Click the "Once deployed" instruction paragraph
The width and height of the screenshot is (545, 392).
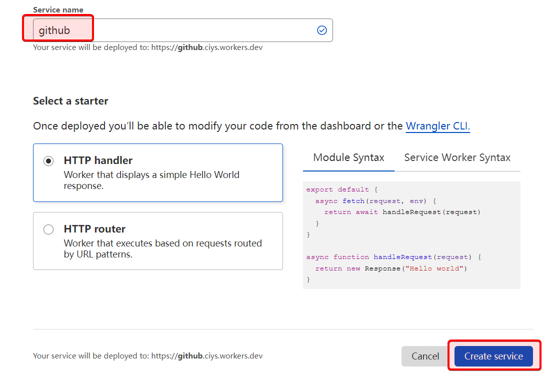pos(217,126)
